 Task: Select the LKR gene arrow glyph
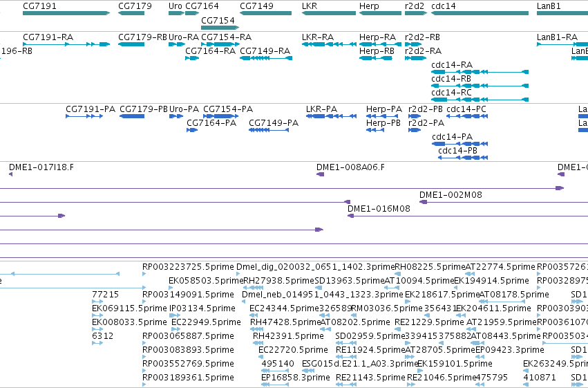coord(329,13)
